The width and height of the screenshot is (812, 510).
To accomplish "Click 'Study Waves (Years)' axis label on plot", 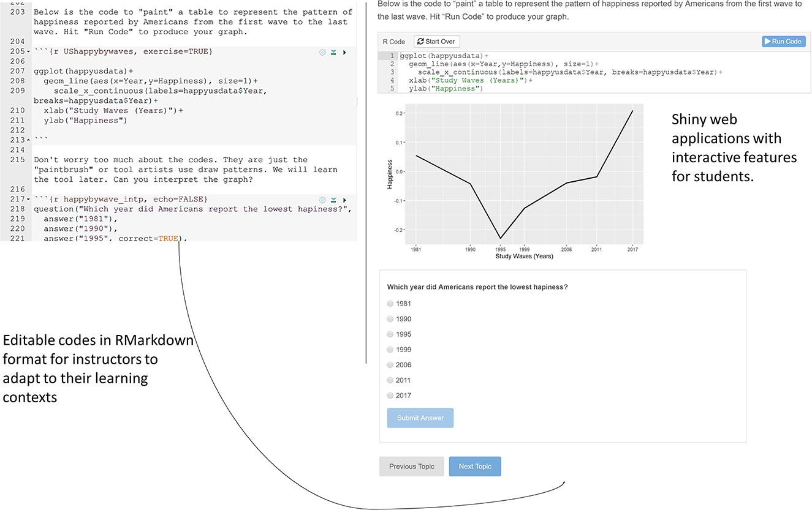I will pos(524,256).
